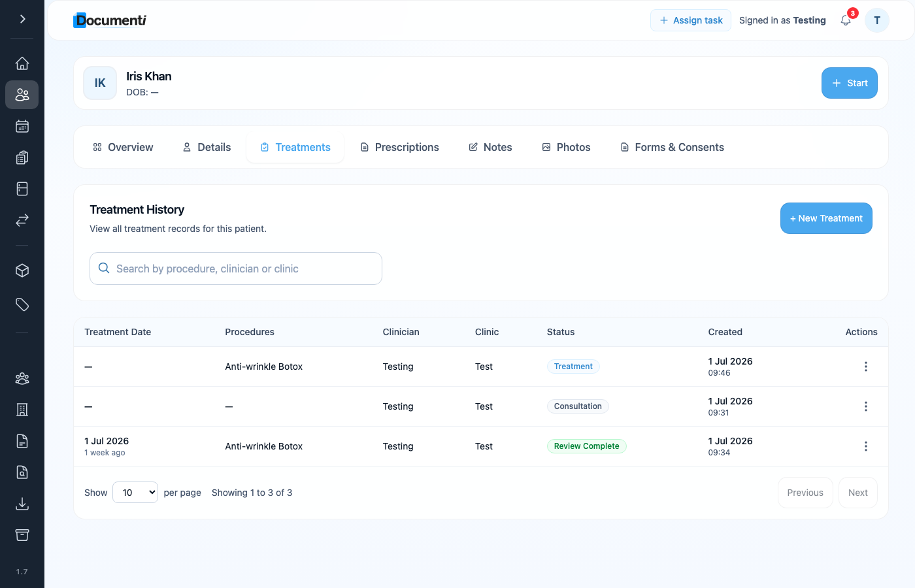
Task: Click the Documenti logo
Action: pyautogui.click(x=110, y=20)
